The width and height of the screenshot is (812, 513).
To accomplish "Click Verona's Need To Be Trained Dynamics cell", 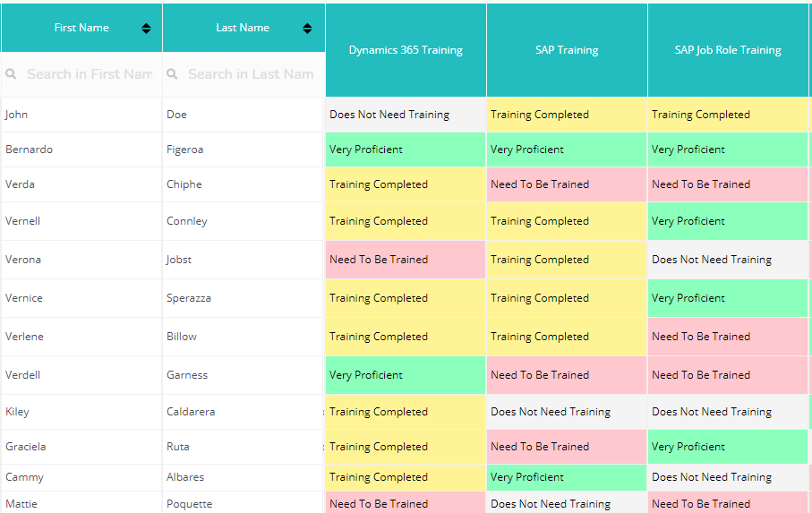I will coord(406,260).
